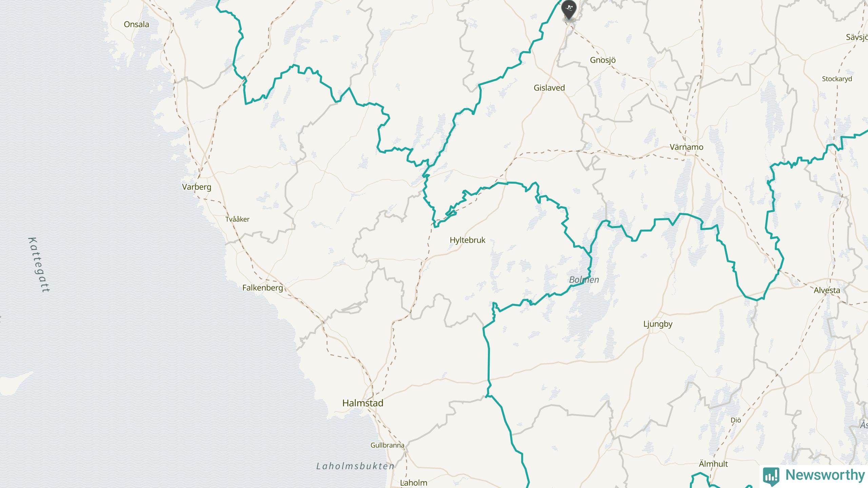868x488 pixels.
Task: Select the Falkenberg town label
Action: tap(262, 288)
